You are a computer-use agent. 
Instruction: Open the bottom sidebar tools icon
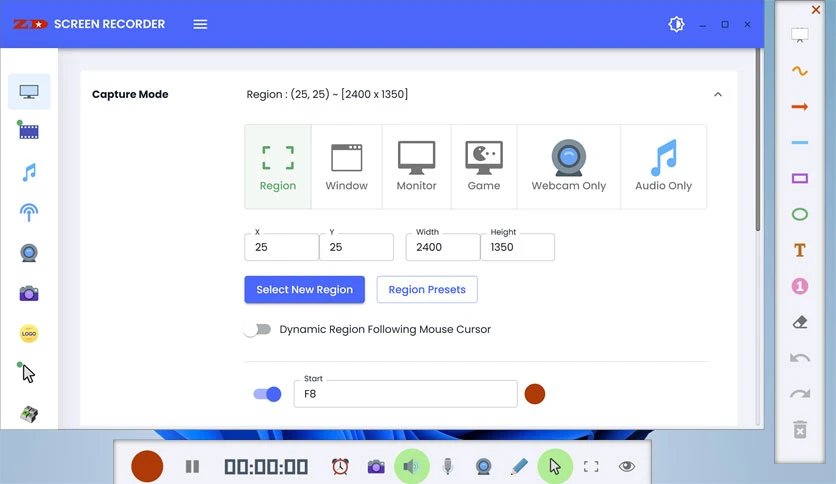click(29, 414)
